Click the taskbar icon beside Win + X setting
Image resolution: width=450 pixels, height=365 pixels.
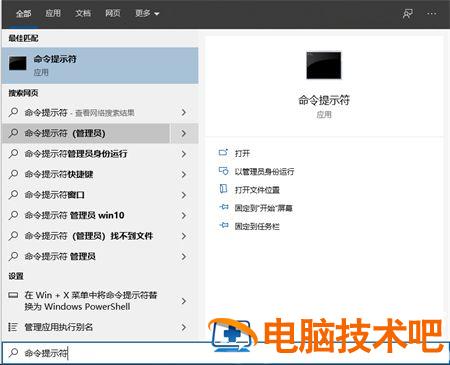pyautogui.click(x=13, y=295)
